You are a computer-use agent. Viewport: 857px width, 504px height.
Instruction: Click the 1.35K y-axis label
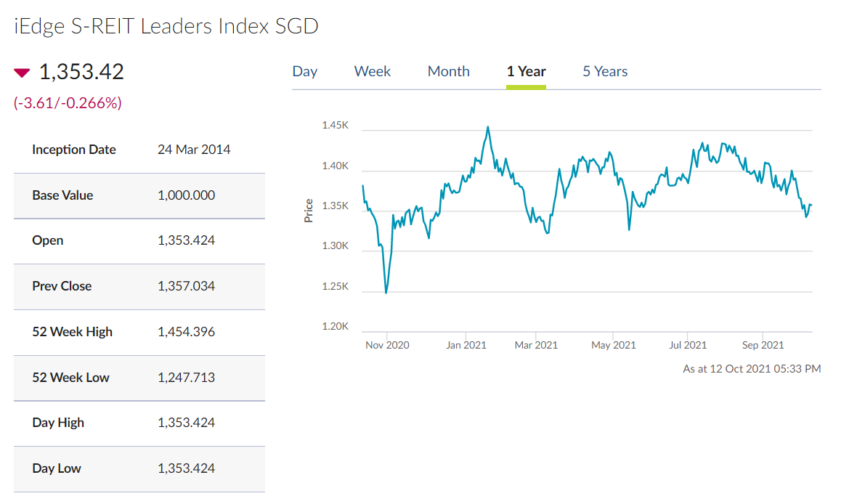click(x=335, y=206)
